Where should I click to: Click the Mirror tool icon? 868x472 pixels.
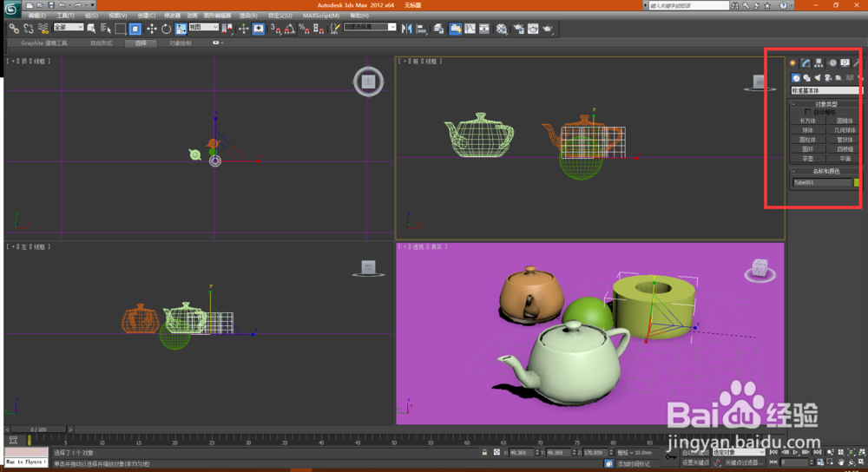[406, 29]
